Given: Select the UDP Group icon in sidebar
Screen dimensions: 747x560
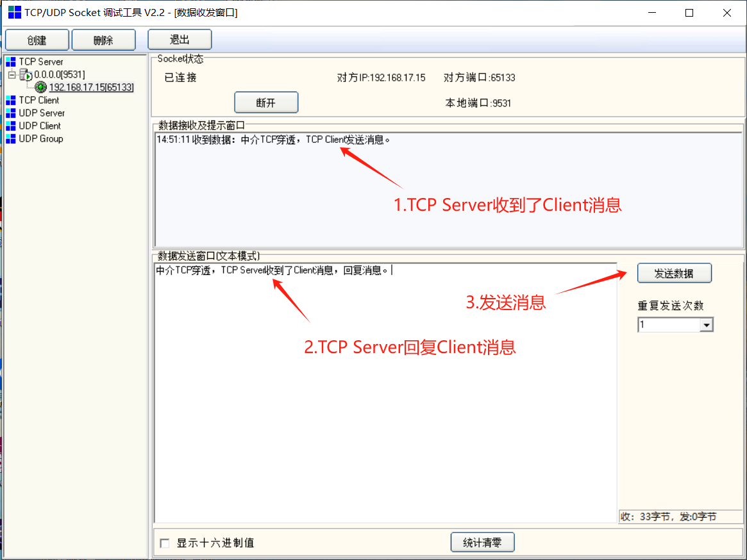Looking at the screenshot, I should pyautogui.click(x=10, y=139).
